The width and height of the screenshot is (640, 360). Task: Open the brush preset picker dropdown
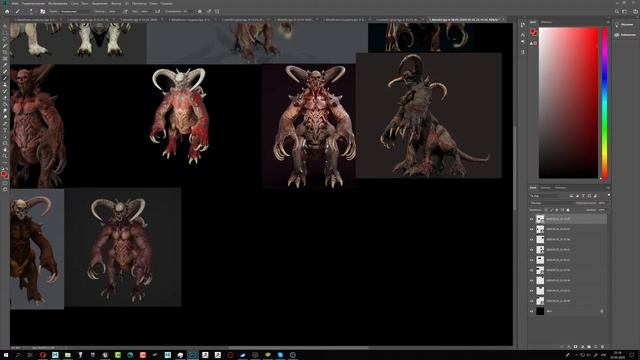pyautogui.click(x=30, y=11)
